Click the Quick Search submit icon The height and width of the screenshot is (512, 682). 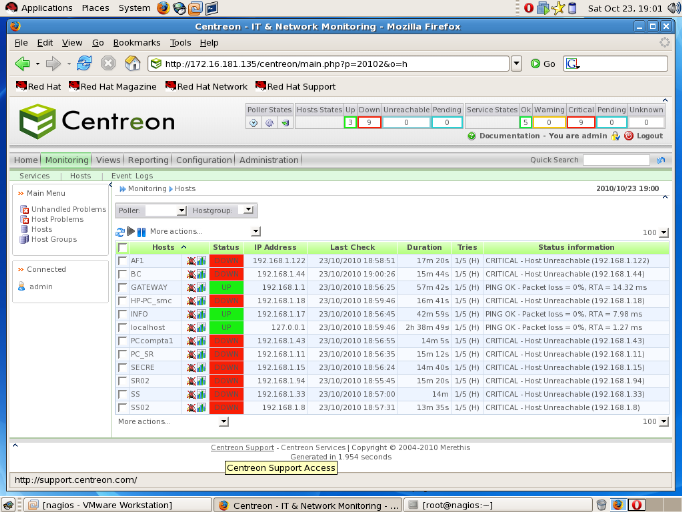(661, 160)
